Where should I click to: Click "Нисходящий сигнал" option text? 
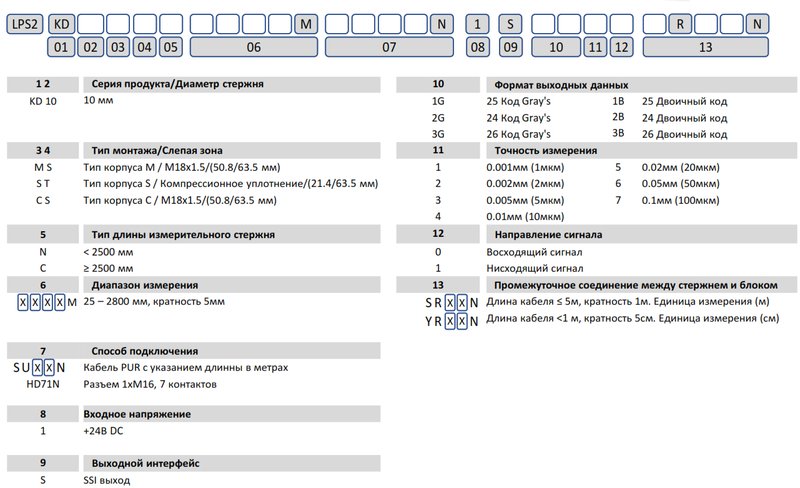tap(535, 269)
